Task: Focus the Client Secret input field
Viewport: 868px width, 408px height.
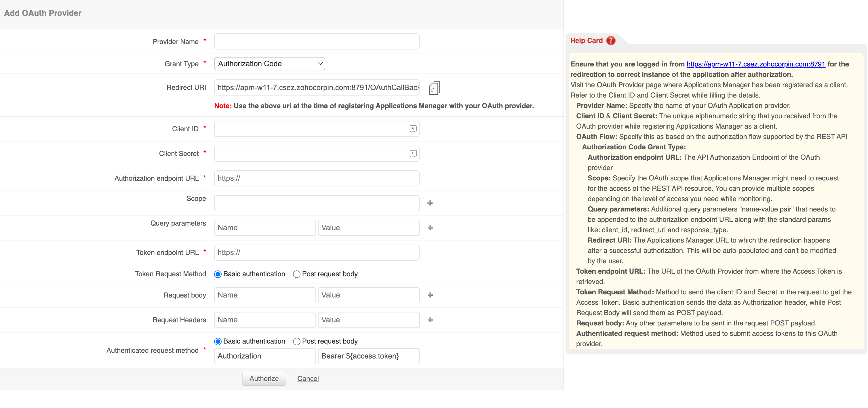Action: [317, 154]
